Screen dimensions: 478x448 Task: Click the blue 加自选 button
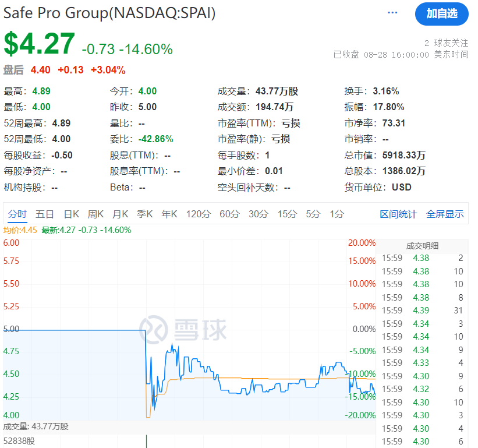pos(442,15)
